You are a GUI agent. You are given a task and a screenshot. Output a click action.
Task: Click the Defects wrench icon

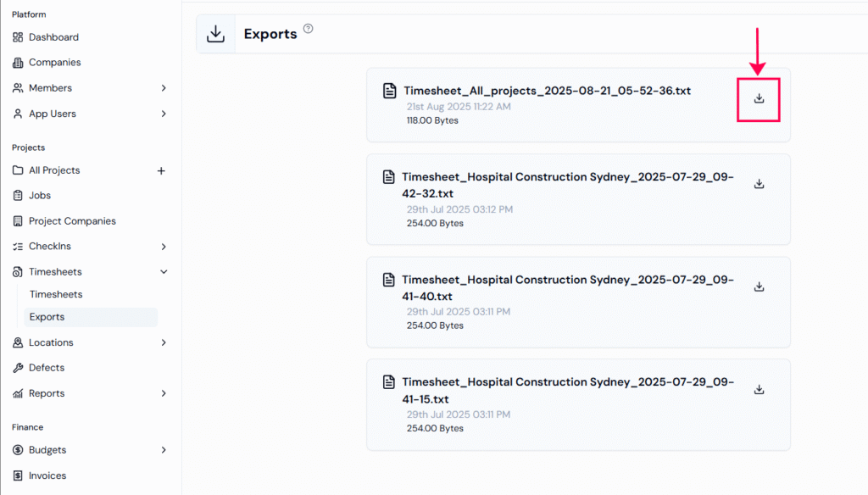tap(19, 368)
